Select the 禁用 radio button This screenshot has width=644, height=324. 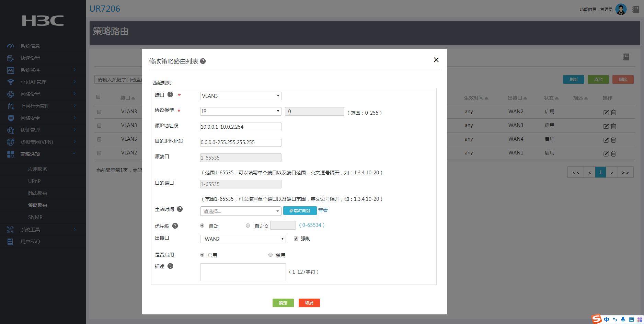coord(271,255)
